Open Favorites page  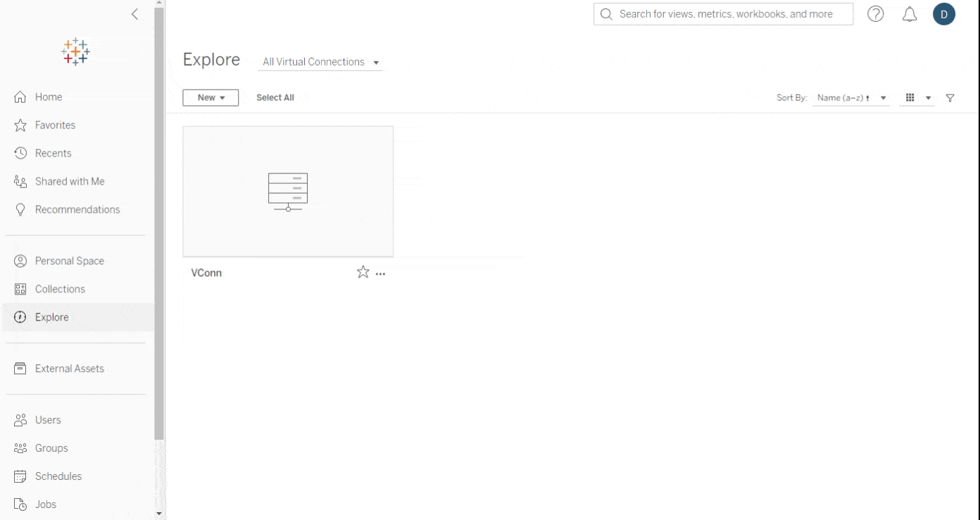[55, 125]
